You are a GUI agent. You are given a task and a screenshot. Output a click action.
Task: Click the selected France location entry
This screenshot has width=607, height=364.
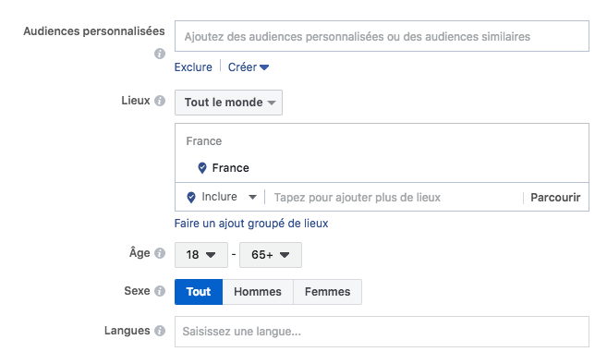230,167
